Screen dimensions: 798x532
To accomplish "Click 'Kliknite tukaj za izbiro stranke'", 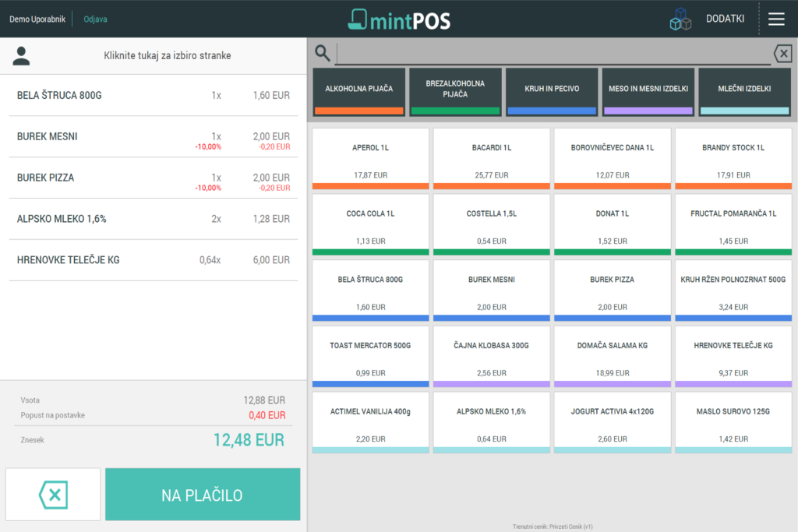I will click(168, 55).
